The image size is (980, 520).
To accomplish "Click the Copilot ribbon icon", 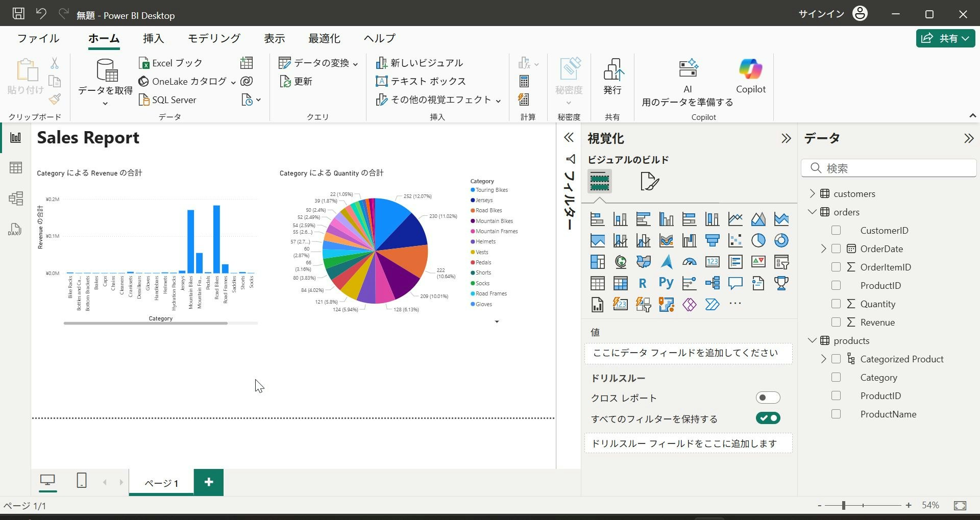I will click(750, 76).
